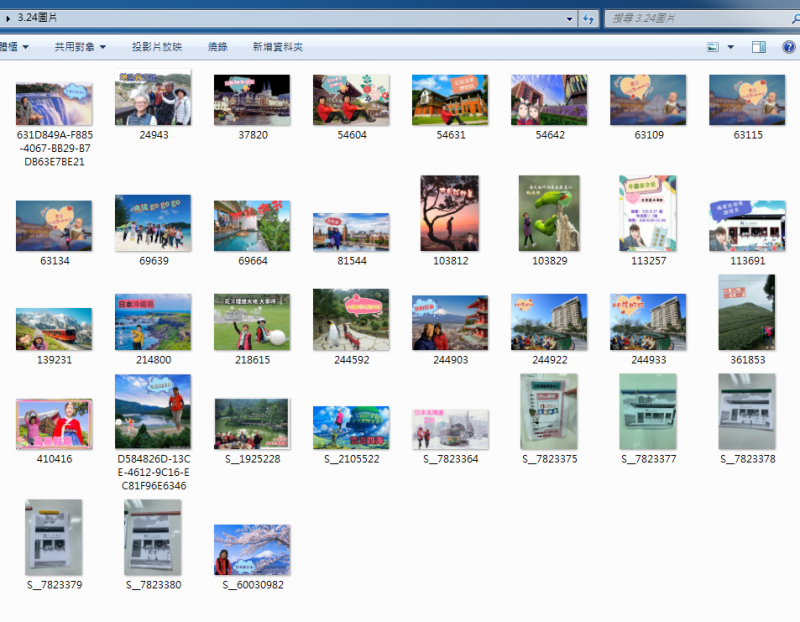Select the cherry blossom image S__60030982

coord(252,550)
